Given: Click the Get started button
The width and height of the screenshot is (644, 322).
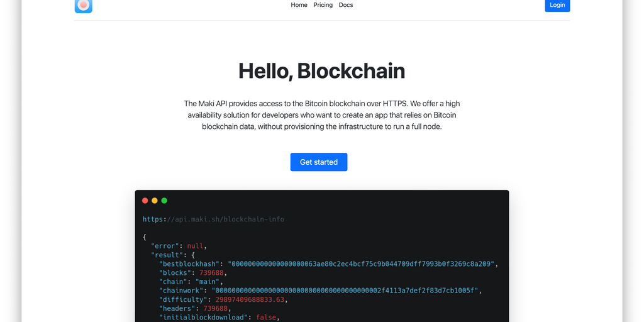Looking at the screenshot, I should point(319,162).
